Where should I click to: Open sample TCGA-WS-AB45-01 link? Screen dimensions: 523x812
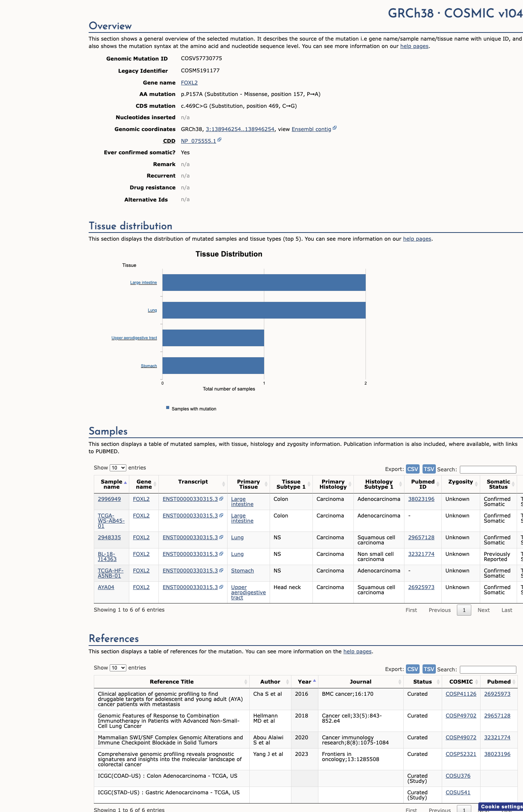point(111,521)
